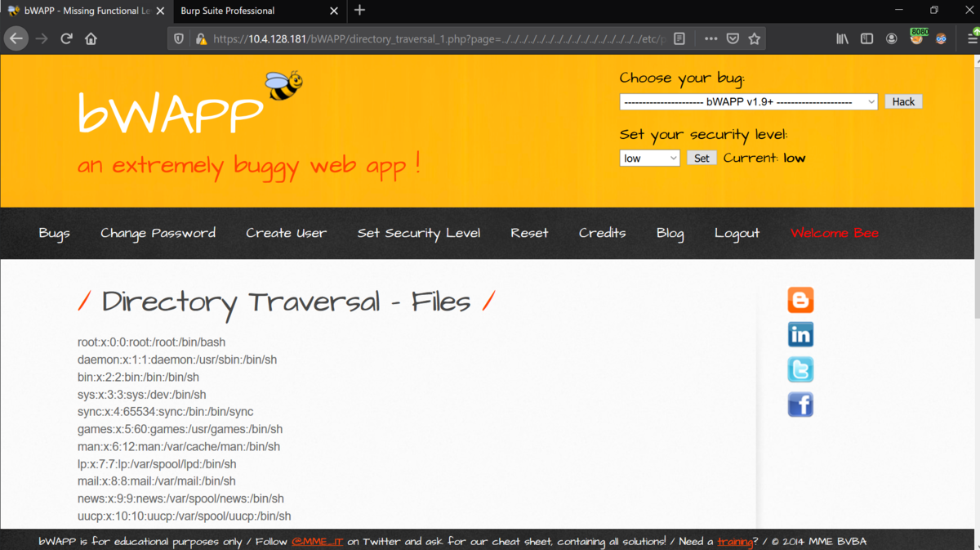Screen dimensions: 980x550
Task: Show the browser sidebars
Action: 866,38
